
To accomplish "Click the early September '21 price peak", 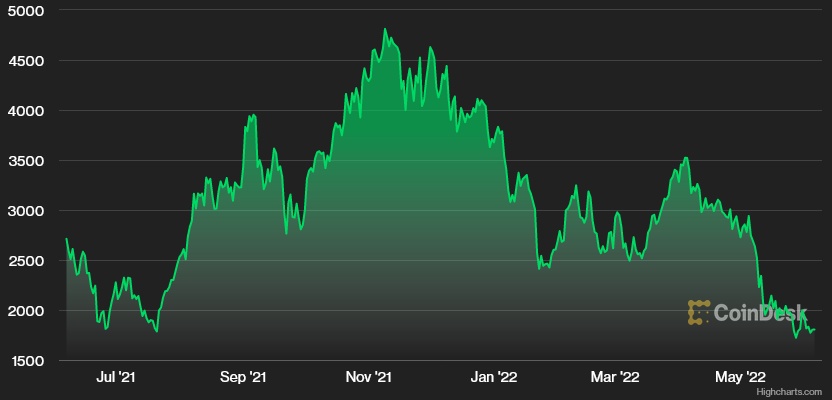I will [252, 115].
